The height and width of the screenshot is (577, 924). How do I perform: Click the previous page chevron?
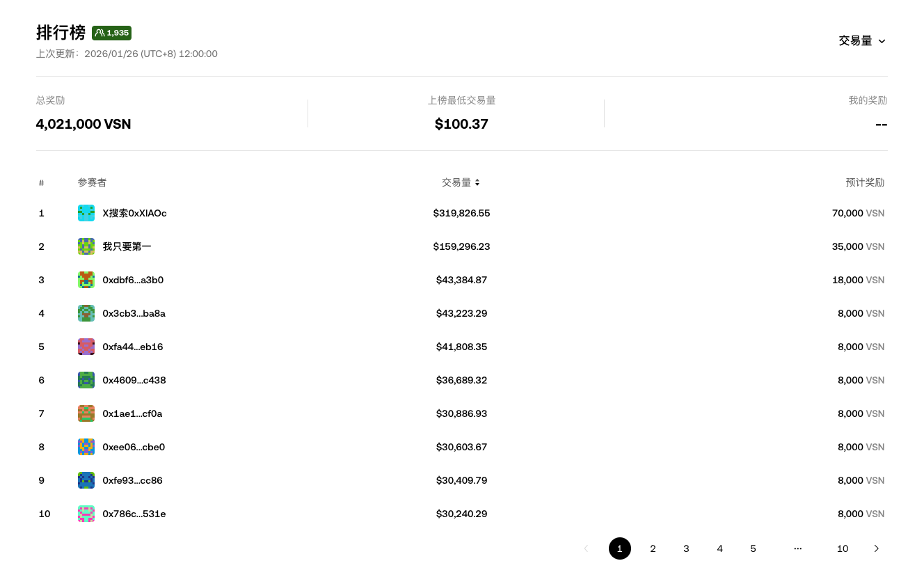pyautogui.click(x=586, y=548)
